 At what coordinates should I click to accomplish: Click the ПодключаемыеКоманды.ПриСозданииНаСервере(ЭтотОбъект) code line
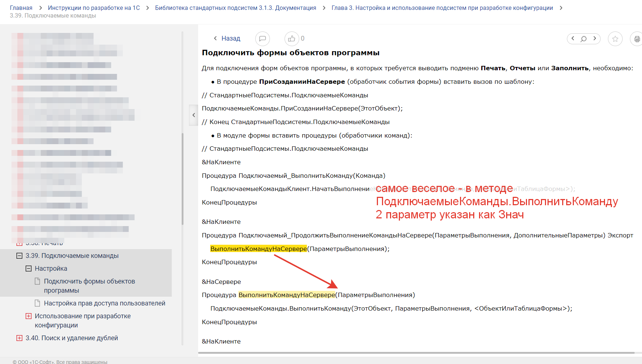point(302,108)
